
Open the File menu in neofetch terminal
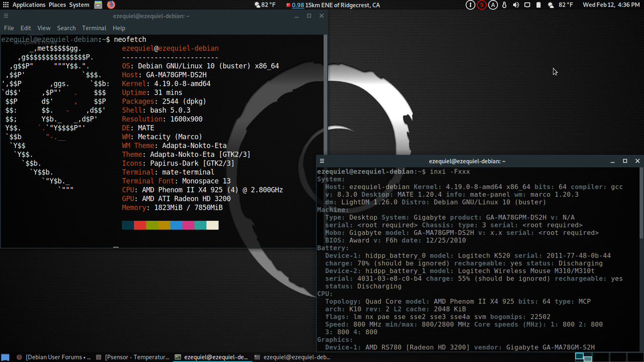point(9,28)
